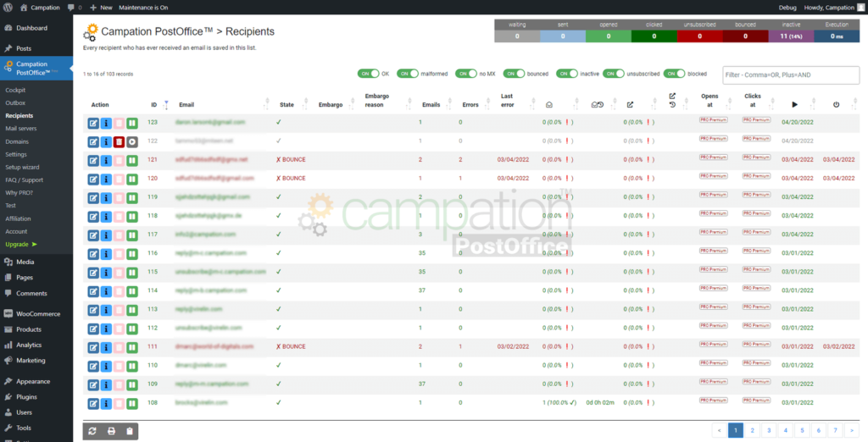Refresh the recipients table
This screenshot has width=868, height=442.
(x=92, y=431)
